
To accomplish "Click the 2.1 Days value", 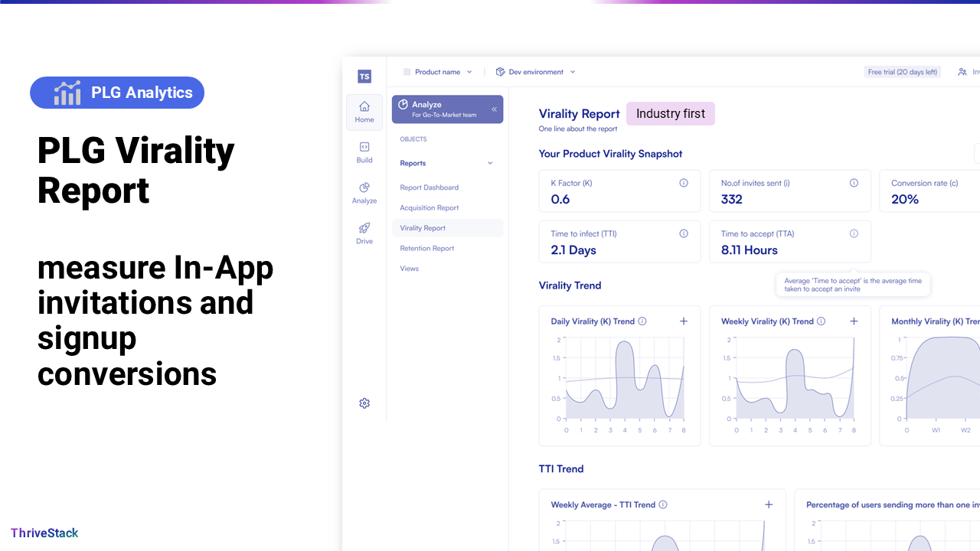I will tap(573, 250).
